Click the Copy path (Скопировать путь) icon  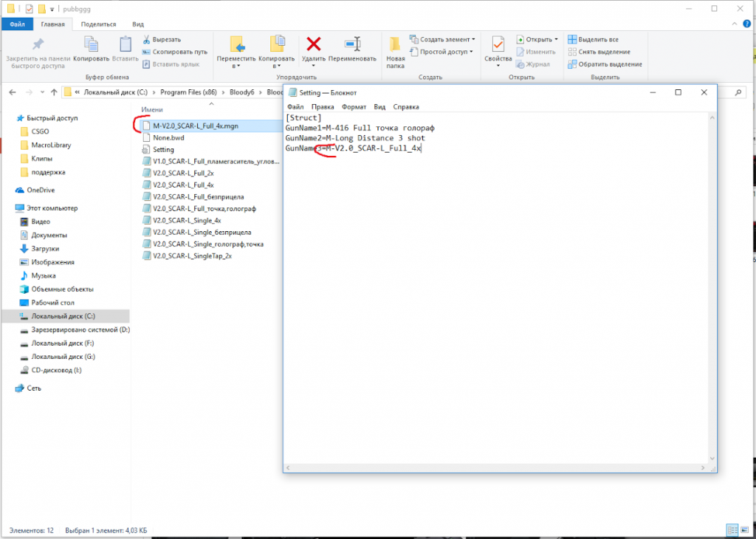(147, 52)
